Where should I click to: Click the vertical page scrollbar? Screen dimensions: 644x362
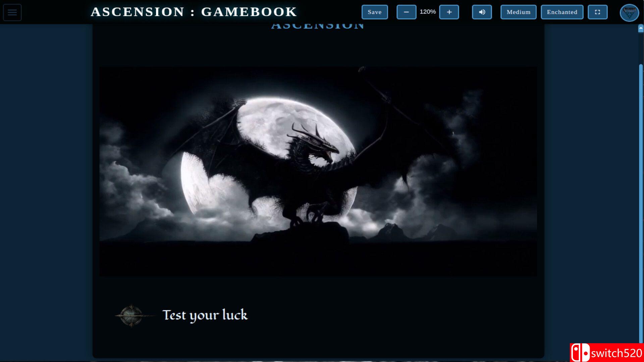coord(641,201)
